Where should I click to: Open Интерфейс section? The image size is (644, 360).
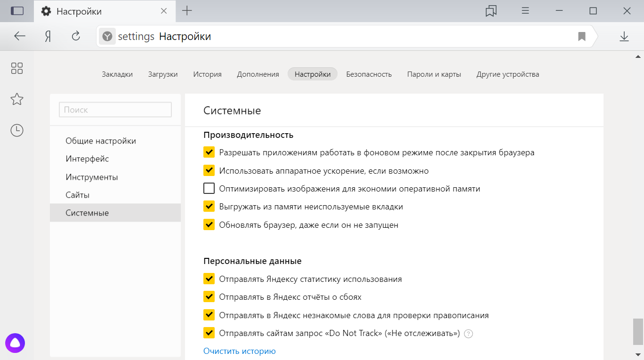click(x=115, y=159)
